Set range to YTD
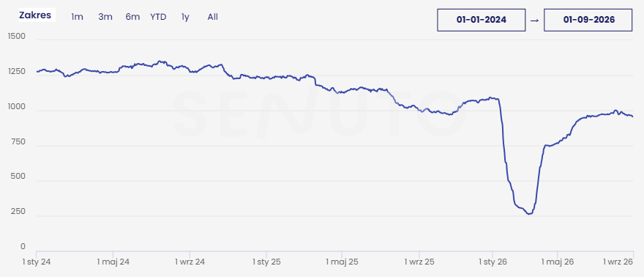 click(158, 17)
